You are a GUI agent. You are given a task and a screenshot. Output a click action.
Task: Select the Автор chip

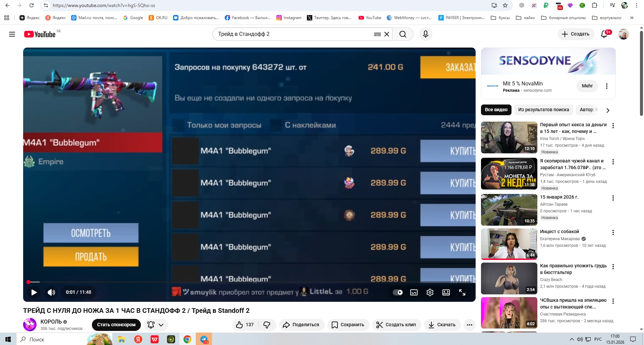[589, 110]
